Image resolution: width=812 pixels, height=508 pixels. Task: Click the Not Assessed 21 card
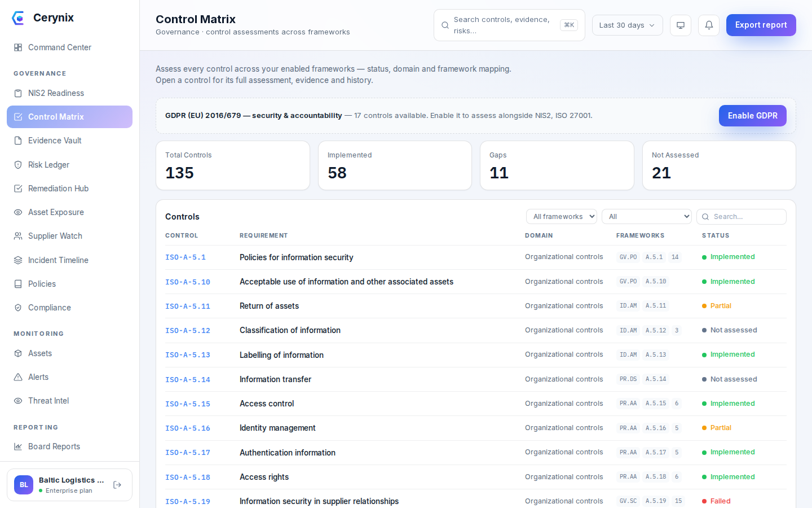719,165
